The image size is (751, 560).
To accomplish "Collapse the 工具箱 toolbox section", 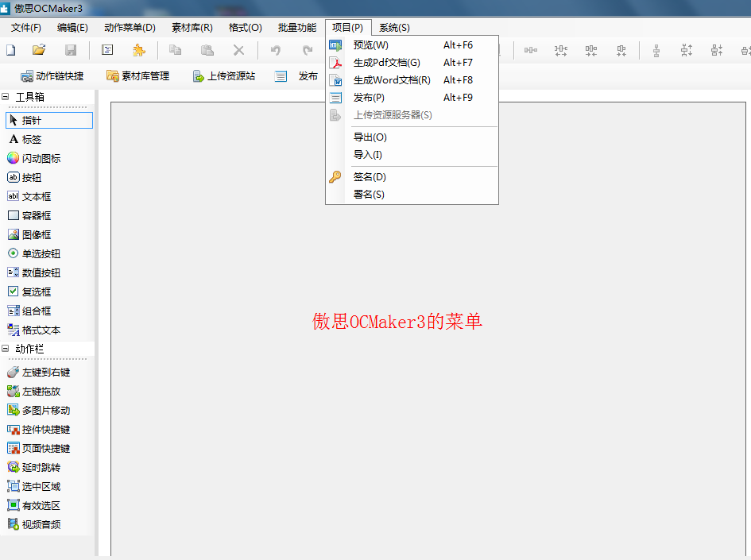I will pos(6,97).
